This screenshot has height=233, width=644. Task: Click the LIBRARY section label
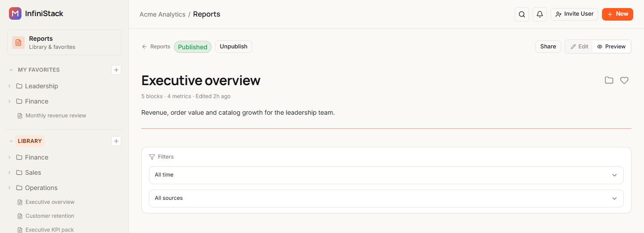point(30,141)
